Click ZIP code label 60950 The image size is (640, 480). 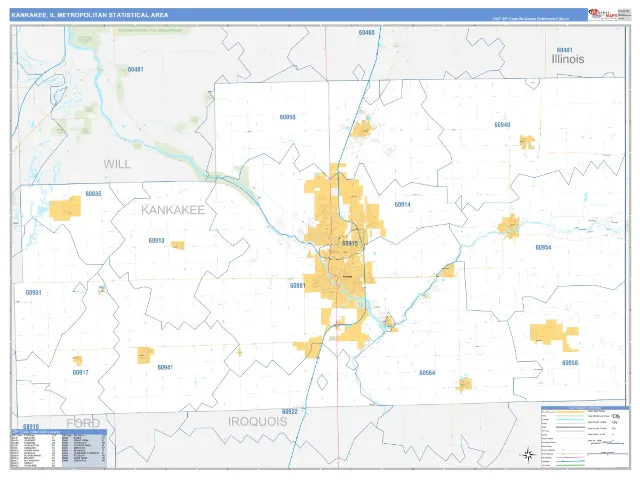tap(287, 117)
